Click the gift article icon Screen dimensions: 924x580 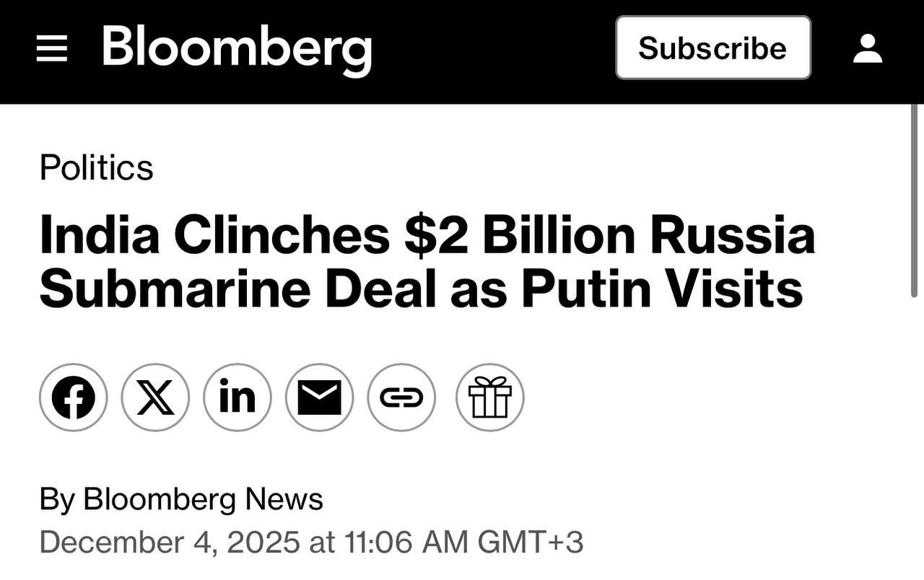[489, 397]
